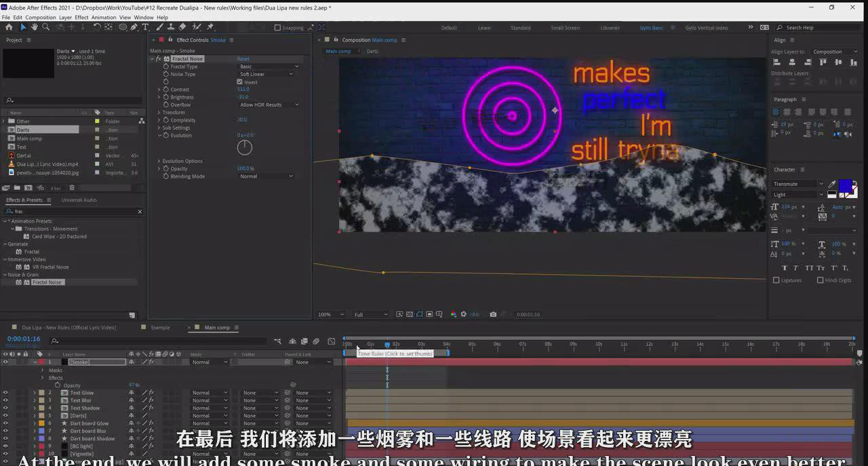Select the Zoom magnifier tool

[45, 27]
